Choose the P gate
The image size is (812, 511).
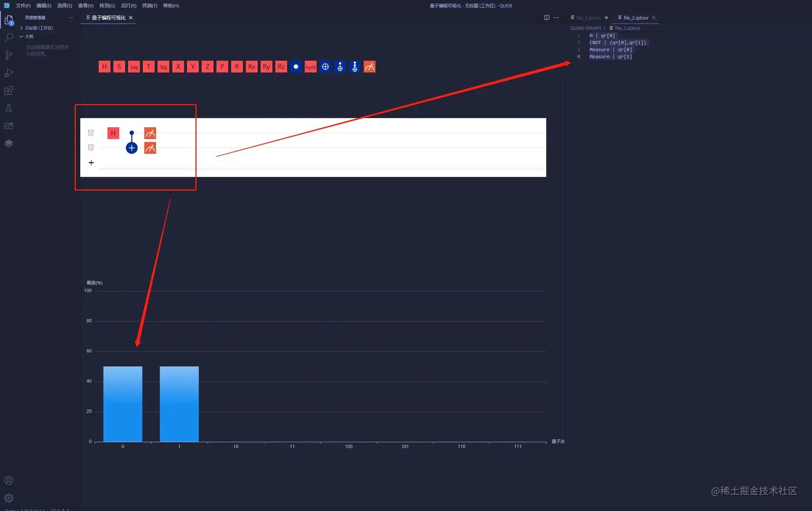point(222,67)
